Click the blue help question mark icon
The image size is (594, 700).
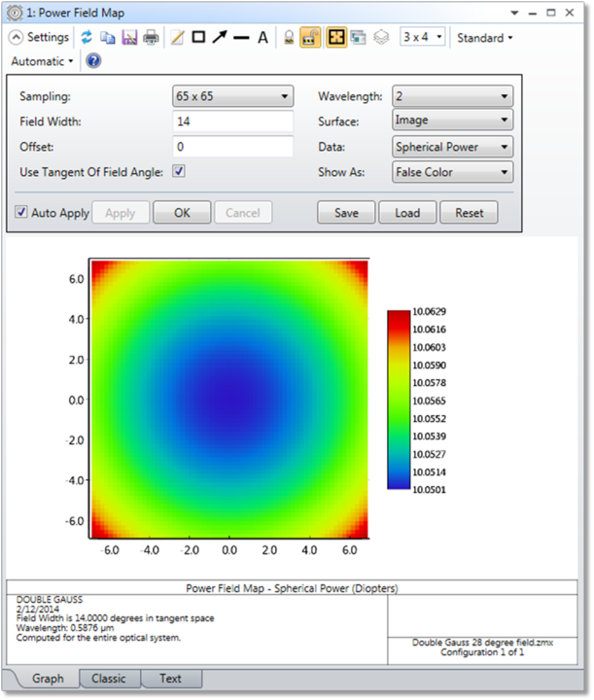point(93,60)
